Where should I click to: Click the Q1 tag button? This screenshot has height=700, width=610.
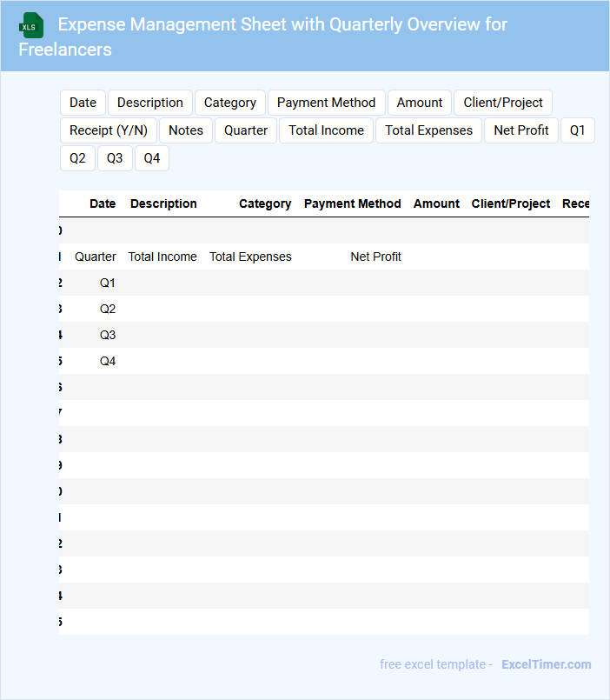578,130
